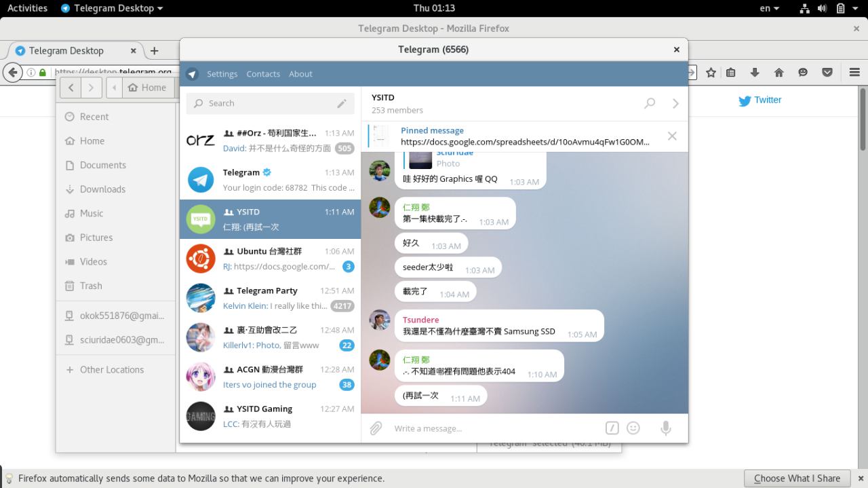
Task: Open bot commands slash icon
Action: (612, 428)
